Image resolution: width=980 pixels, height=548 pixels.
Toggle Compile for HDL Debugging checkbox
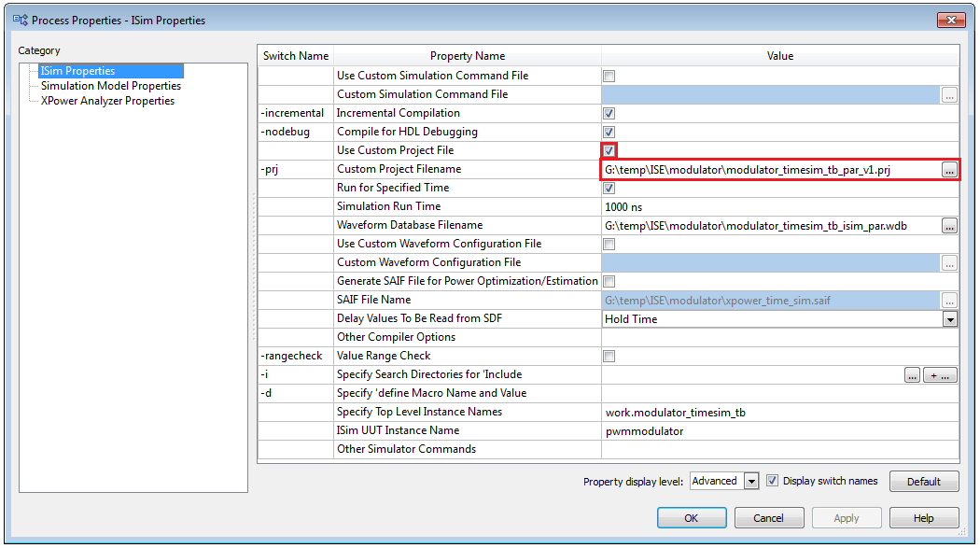(609, 132)
